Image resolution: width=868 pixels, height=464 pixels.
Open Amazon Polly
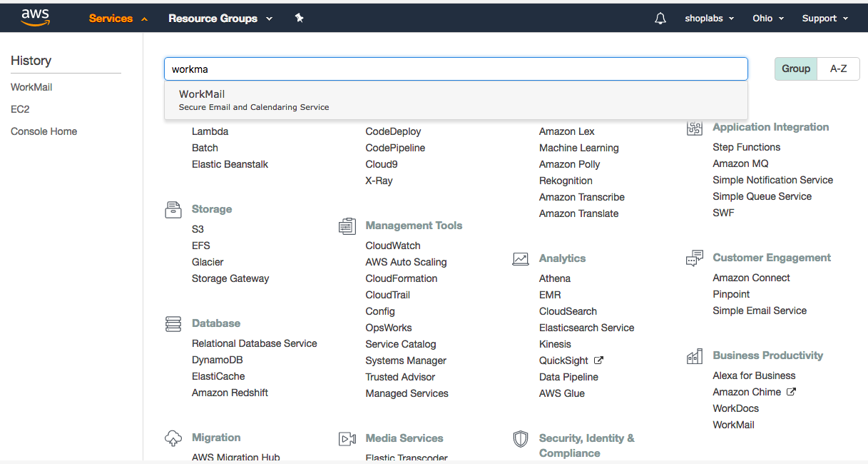point(569,164)
